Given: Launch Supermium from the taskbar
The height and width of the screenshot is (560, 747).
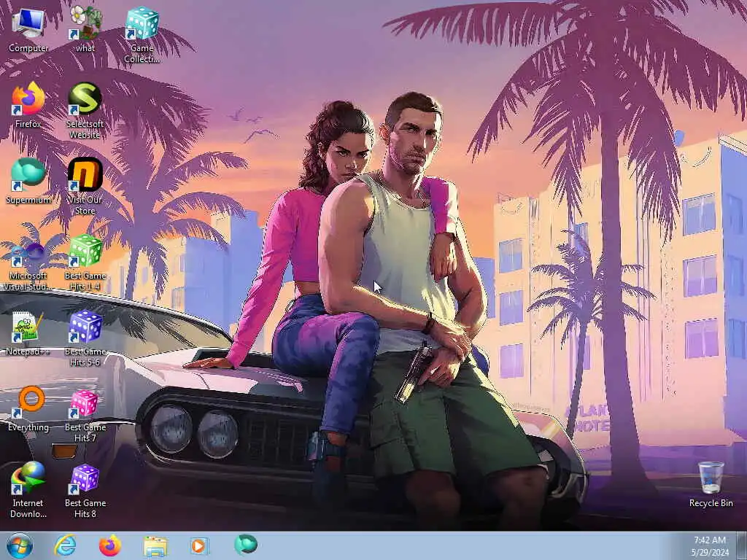Looking at the screenshot, I should tap(245, 545).
